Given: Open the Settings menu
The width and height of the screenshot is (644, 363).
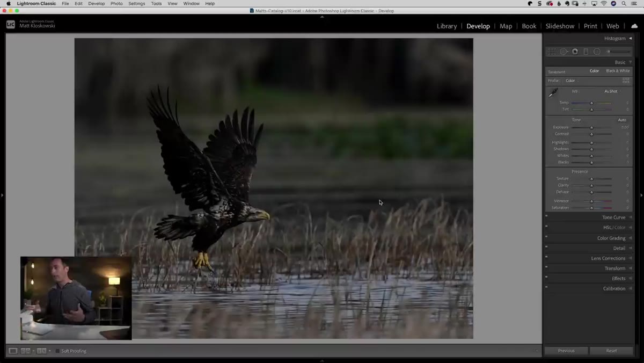Looking at the screenshot, I should pos(136,3).
